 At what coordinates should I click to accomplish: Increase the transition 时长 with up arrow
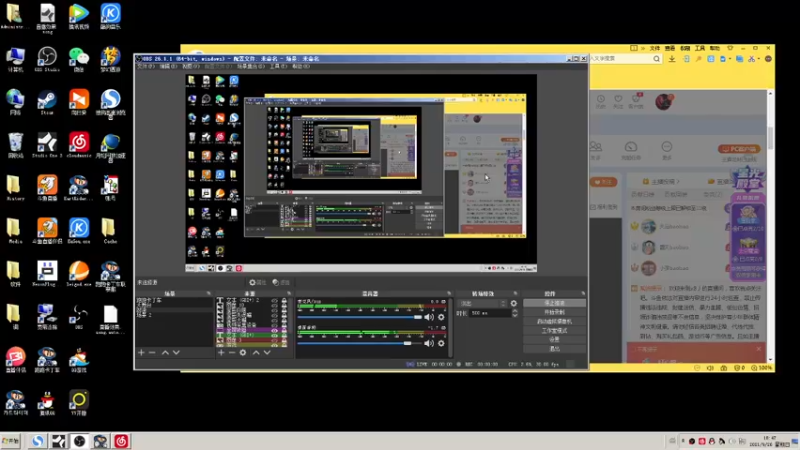coord(514,311)
